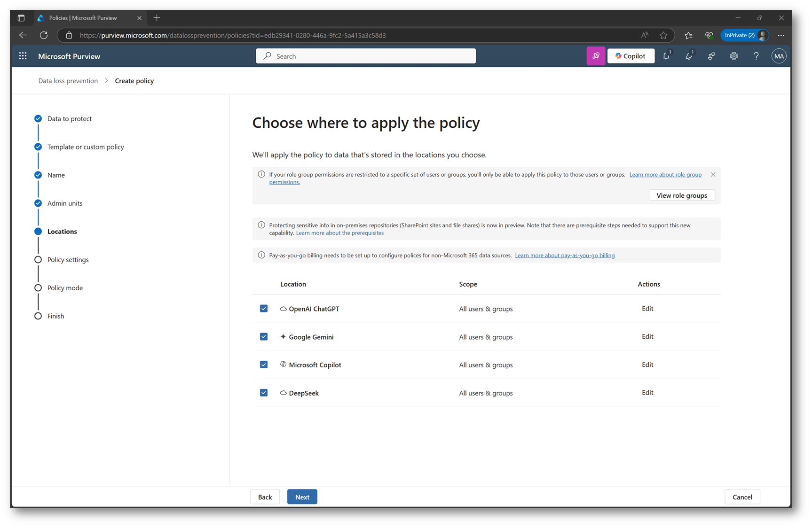Open Purview settings gear icon
Screen dimensions: 812x528
[734, 56]
